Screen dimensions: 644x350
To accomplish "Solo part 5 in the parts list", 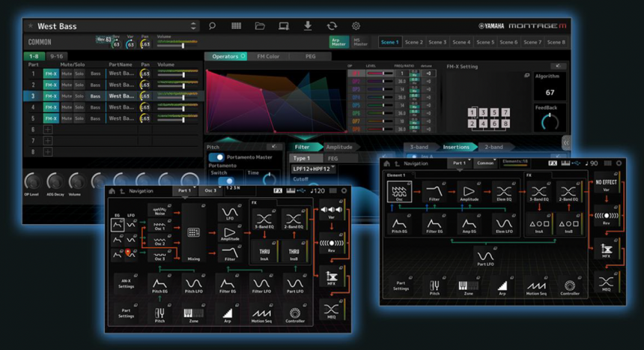I will click(x=79, y=118).
